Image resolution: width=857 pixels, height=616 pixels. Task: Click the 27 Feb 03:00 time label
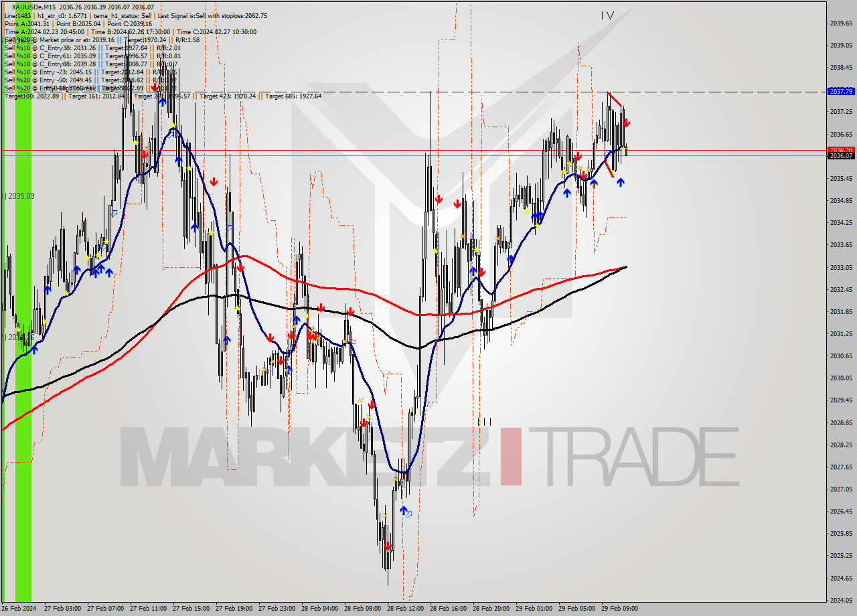[62, 609]
